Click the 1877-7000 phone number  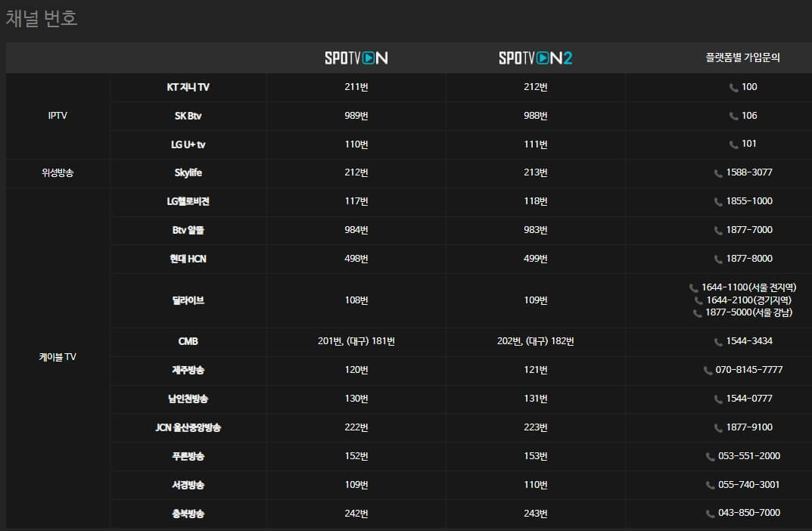pyautogui.click(x=749, y=230)
